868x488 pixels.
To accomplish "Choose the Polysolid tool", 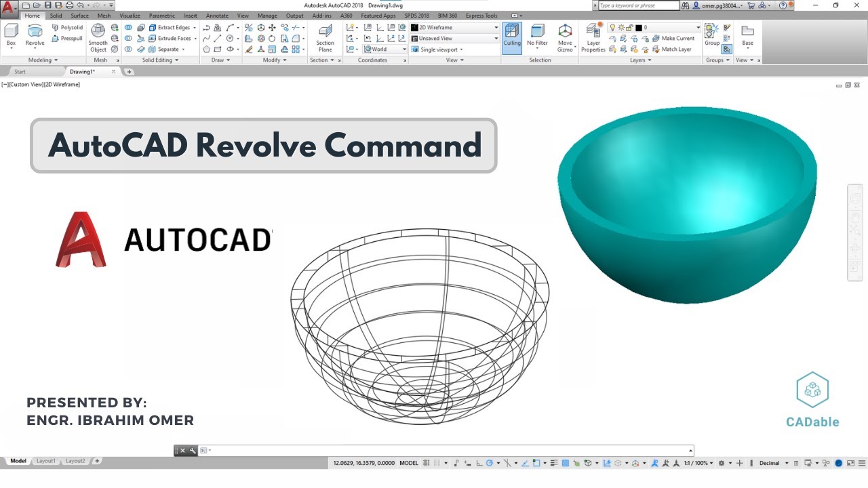I will (x=67, y=28).
